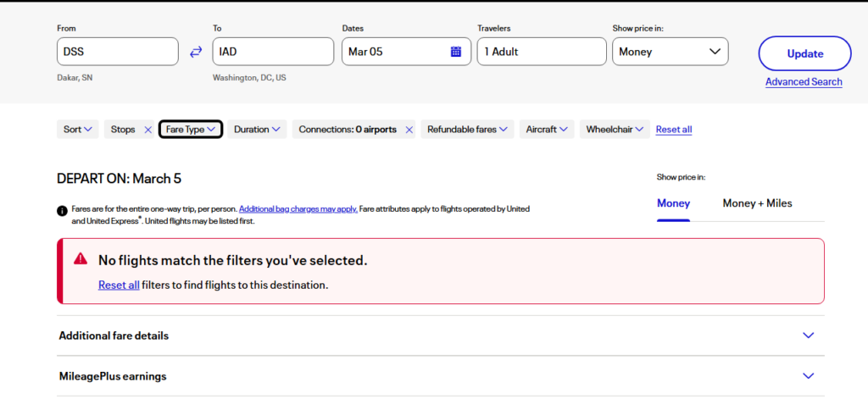Click the red warning triangle icon
The image size is (868, 405).
coord(81,259)
